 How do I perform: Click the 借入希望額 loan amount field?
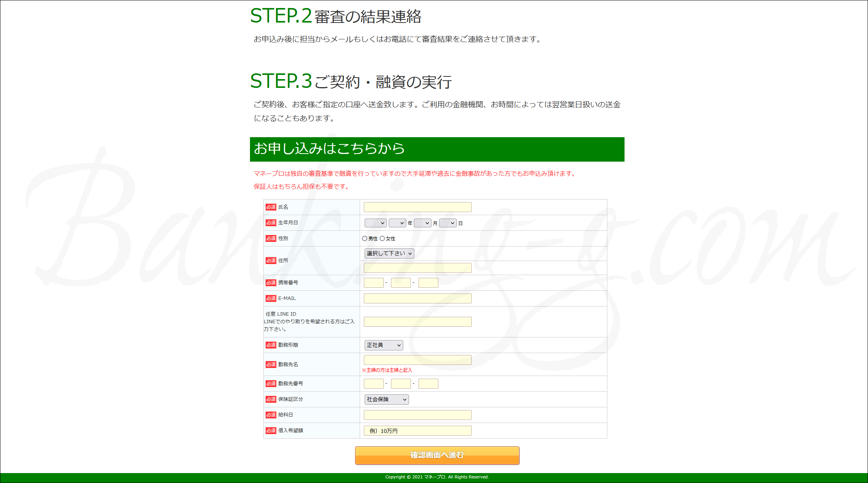point(417,431)
